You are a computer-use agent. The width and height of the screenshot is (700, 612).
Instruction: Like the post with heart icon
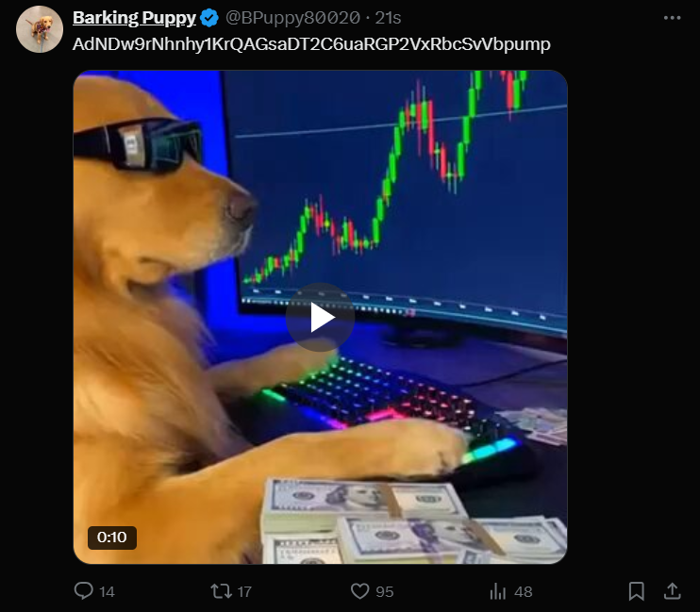(x=359, y=591)
